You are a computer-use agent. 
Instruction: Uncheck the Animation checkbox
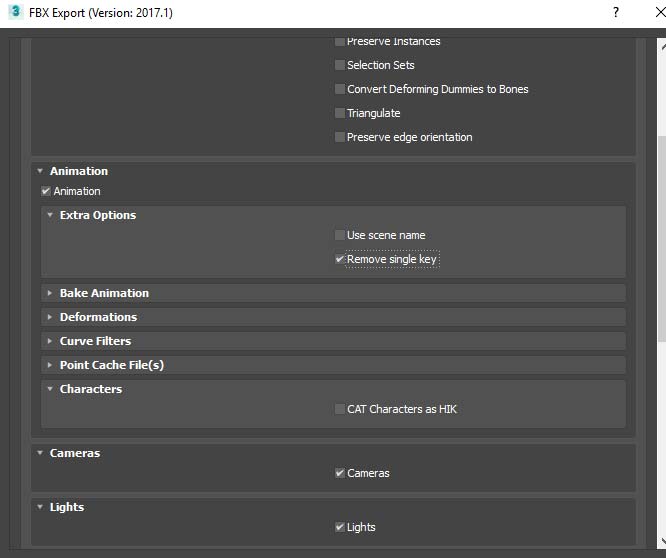pos(46,191)
